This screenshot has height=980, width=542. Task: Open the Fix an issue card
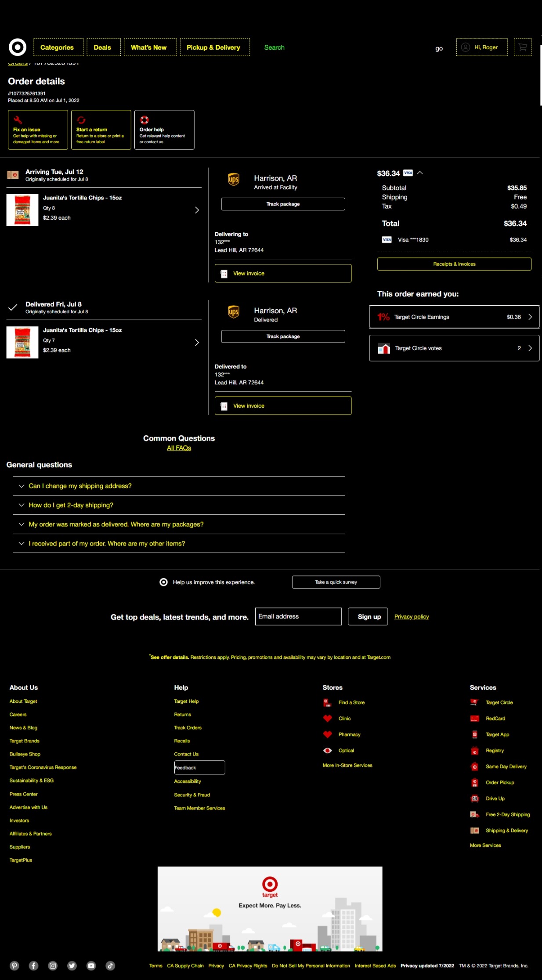pos(38,130)
